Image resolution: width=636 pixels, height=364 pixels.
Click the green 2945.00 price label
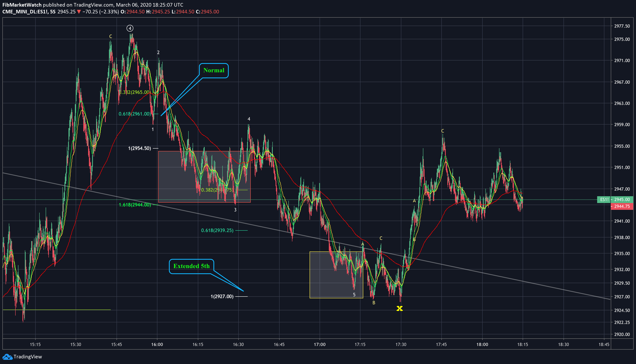point(622,199)
